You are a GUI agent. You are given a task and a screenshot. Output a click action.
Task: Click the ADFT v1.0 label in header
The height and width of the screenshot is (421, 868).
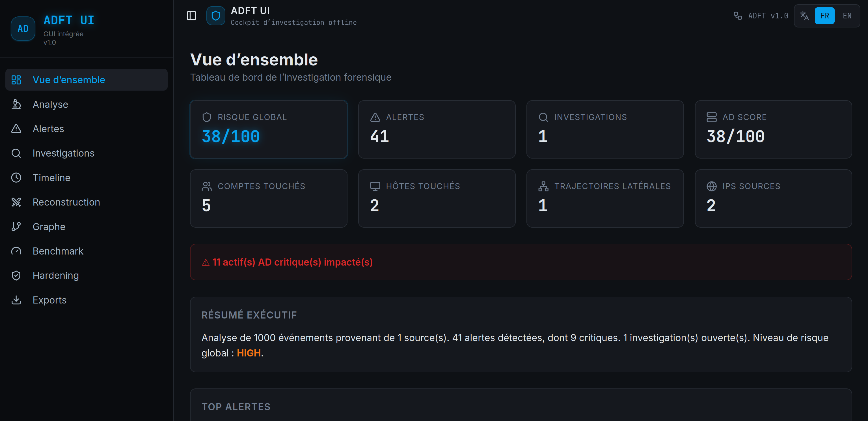click(768, 15)
